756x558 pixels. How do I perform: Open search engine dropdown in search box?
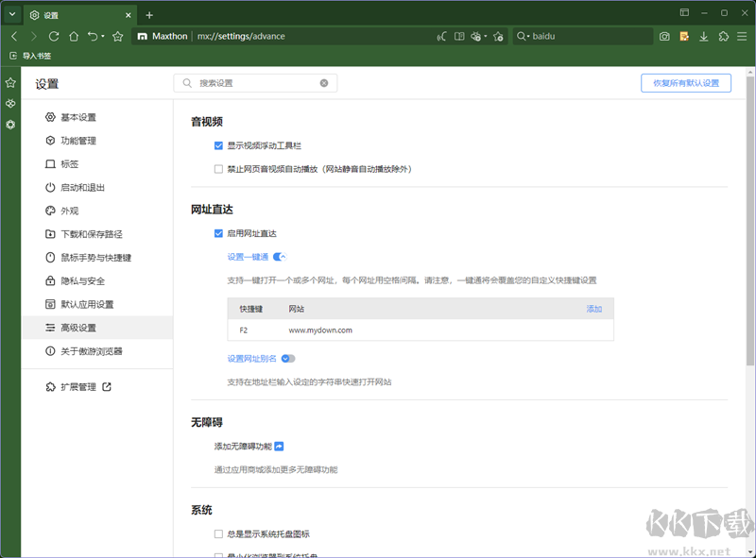point(524,36)
